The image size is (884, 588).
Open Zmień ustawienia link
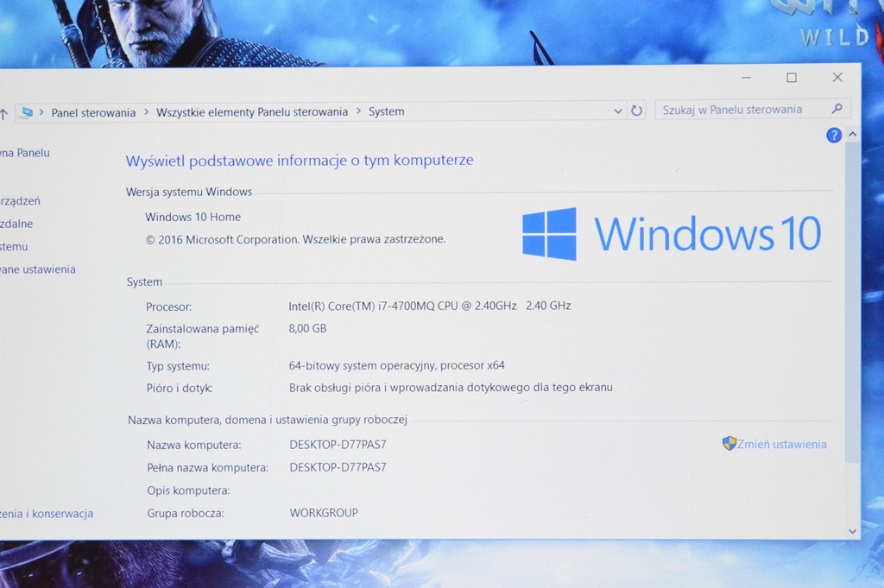pyautogui.click(x=782, y=445)
